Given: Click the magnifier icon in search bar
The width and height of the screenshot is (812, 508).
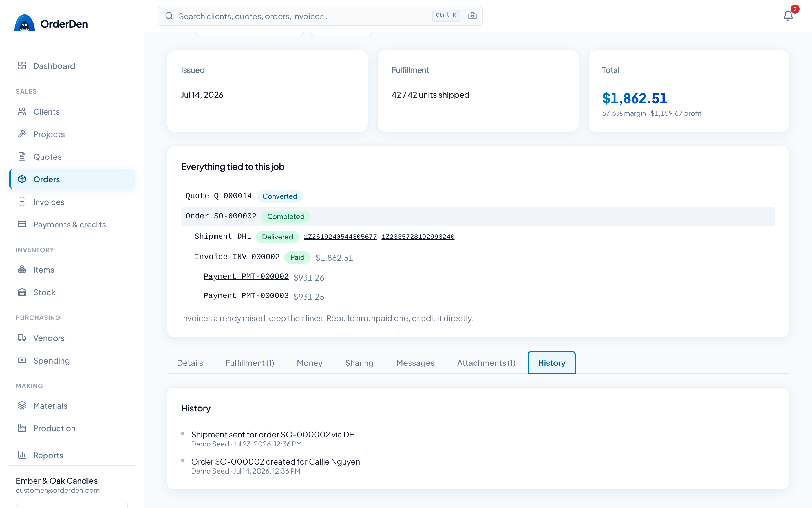Looking at the screenshot, I should pos(169,16).
